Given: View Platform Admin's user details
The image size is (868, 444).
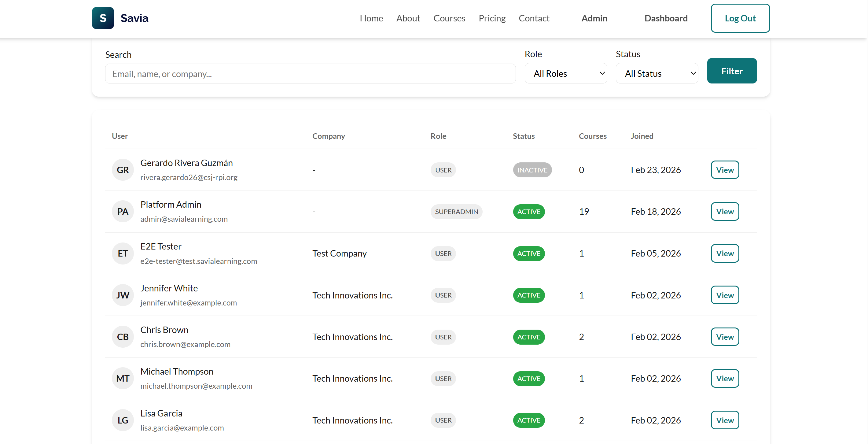Looking at the screenshot, I should click(x=725, y=212).
